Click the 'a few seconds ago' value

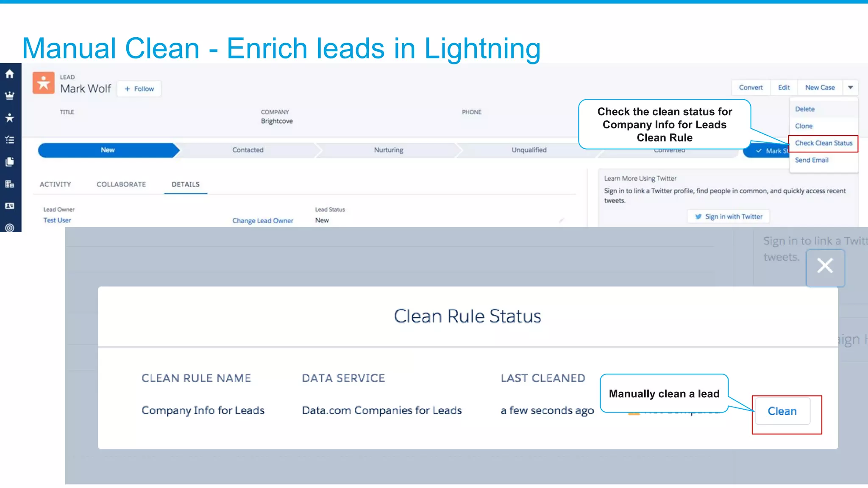(x=547, y=410)
